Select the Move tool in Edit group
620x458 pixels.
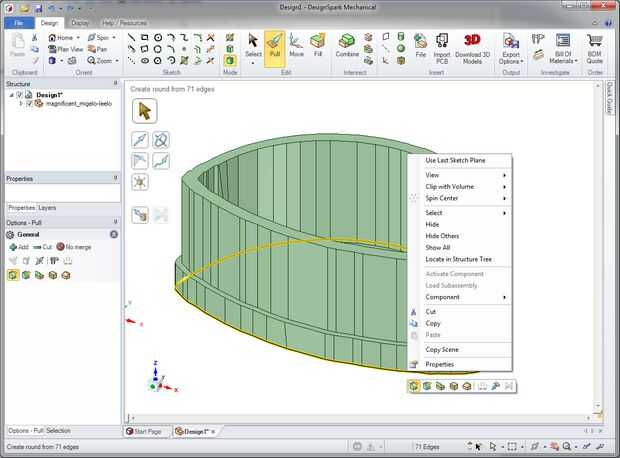click(296, 46)
